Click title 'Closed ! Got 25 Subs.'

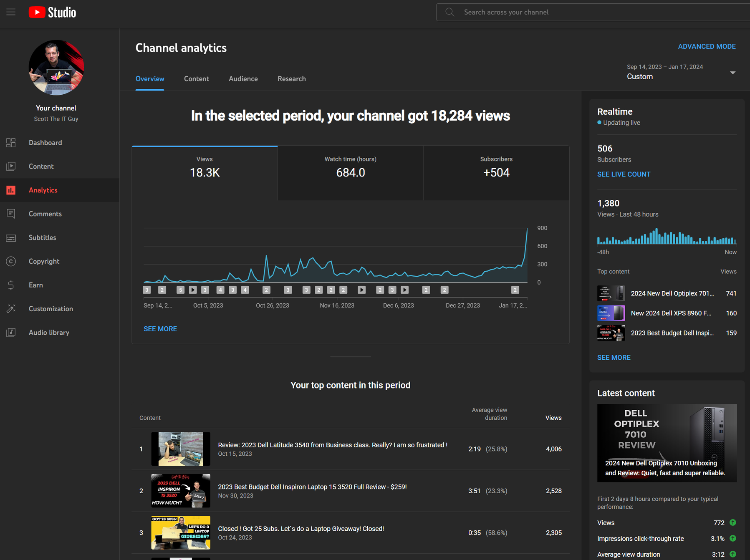click(x=301, y=529)
